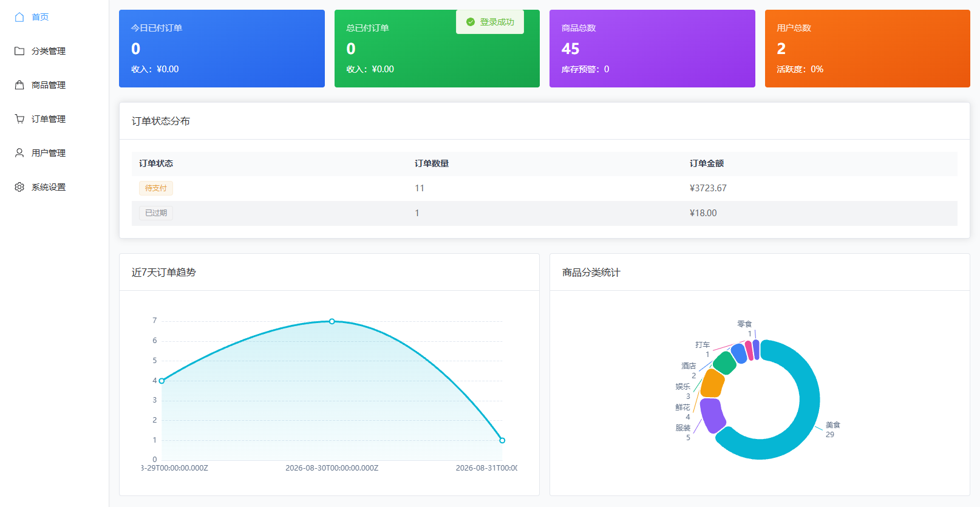Click the amount ¥18.00 cell
The image size is (980, 507).
(703, 213)
